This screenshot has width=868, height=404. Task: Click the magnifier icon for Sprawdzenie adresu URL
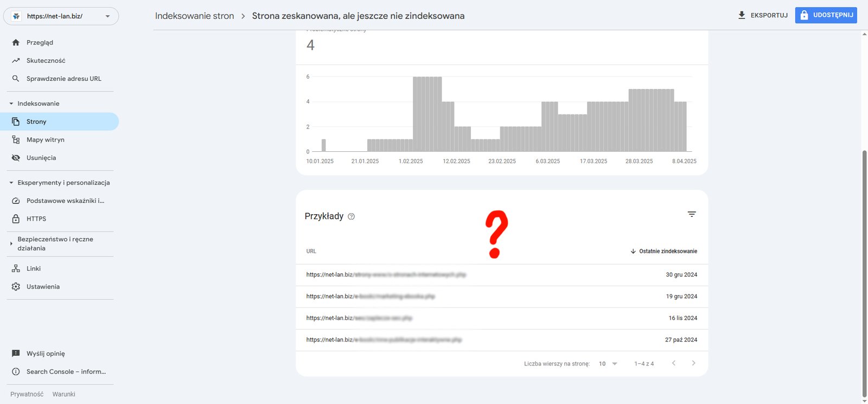pyautogui.click(x=16, y=79)
